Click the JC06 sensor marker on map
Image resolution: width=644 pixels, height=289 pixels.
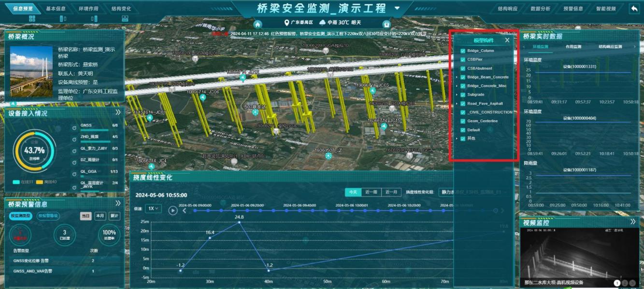pos(202,98)
